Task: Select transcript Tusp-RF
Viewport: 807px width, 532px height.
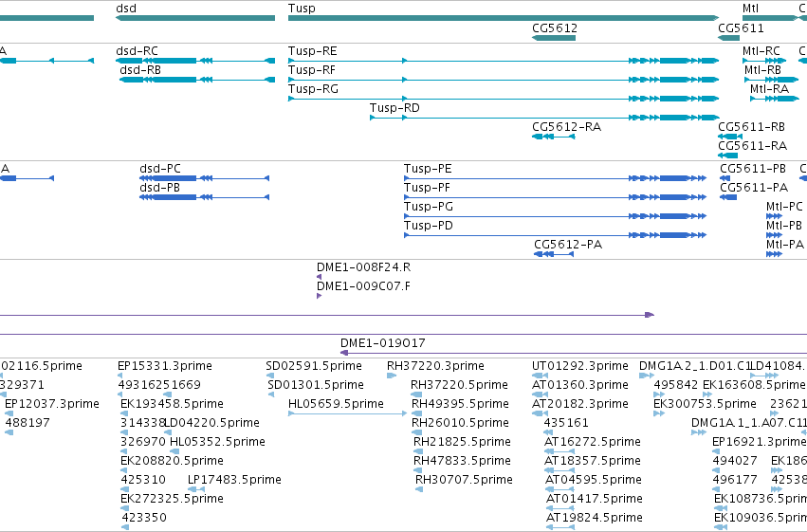Action: (504, 80)
